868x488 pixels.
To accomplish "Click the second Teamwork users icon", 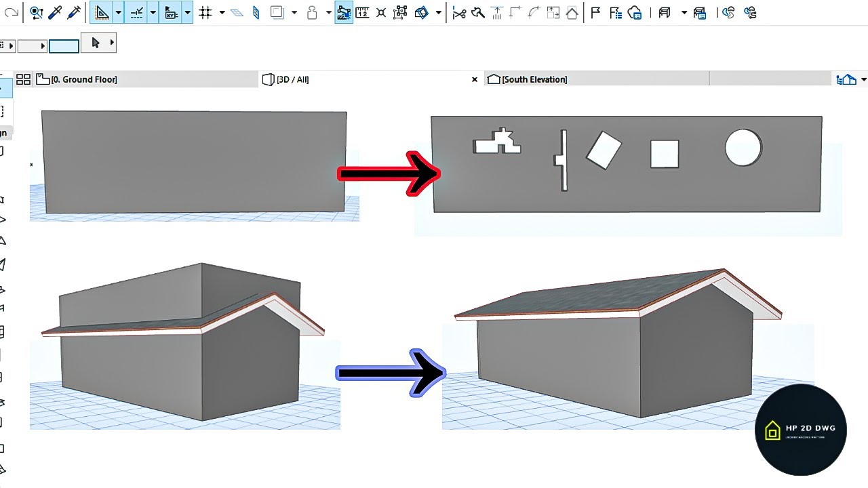I will [749, 12].
